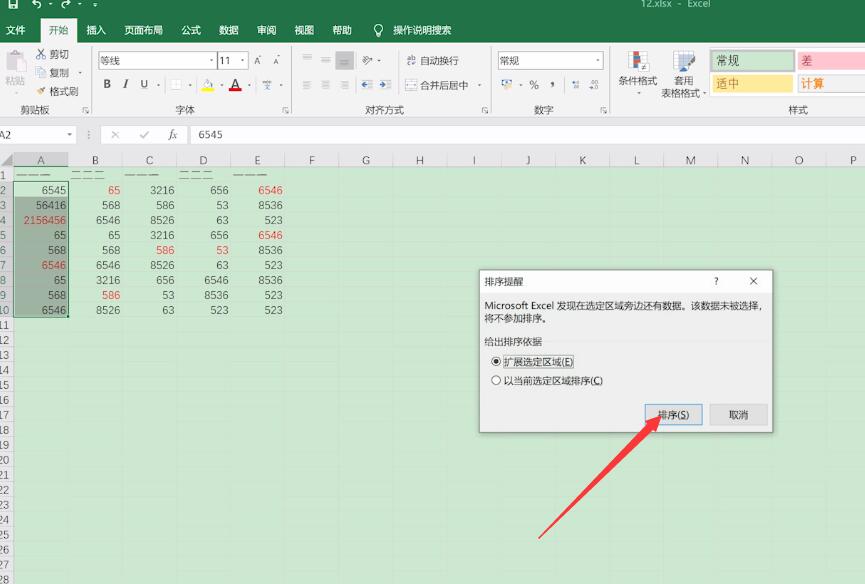
Task: Click the Cut (剪切) icon
Action: [41, 54]
